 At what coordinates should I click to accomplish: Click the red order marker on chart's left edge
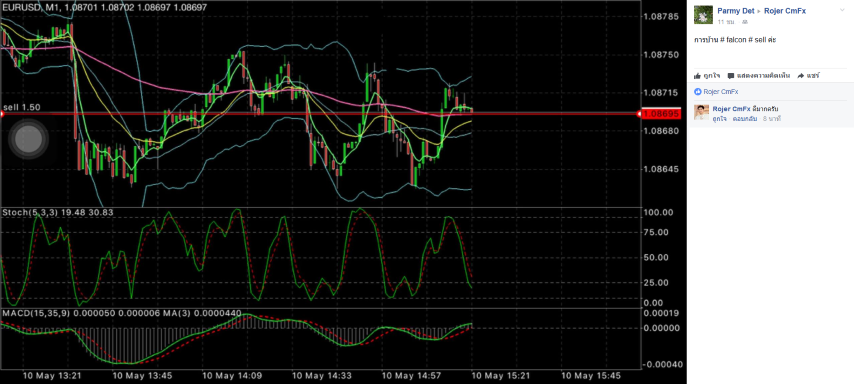pyautogui.click(x=2, y=114)
